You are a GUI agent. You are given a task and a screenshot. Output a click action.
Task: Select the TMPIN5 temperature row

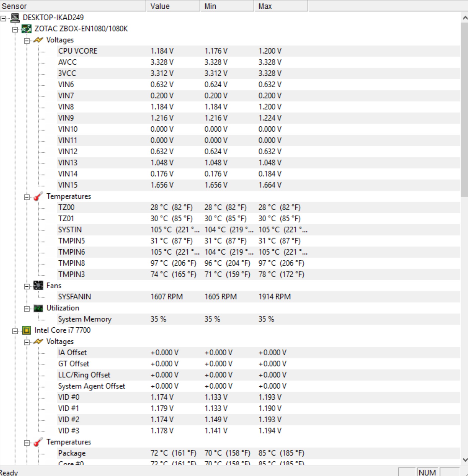pos(258,241)
